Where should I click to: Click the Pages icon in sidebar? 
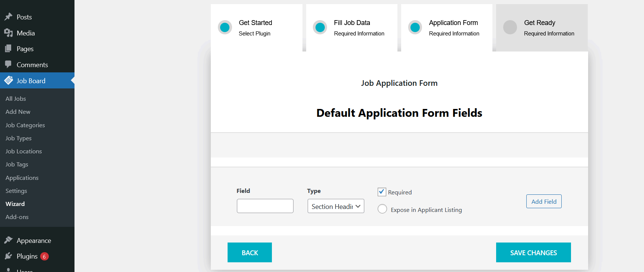click(8, 49)
